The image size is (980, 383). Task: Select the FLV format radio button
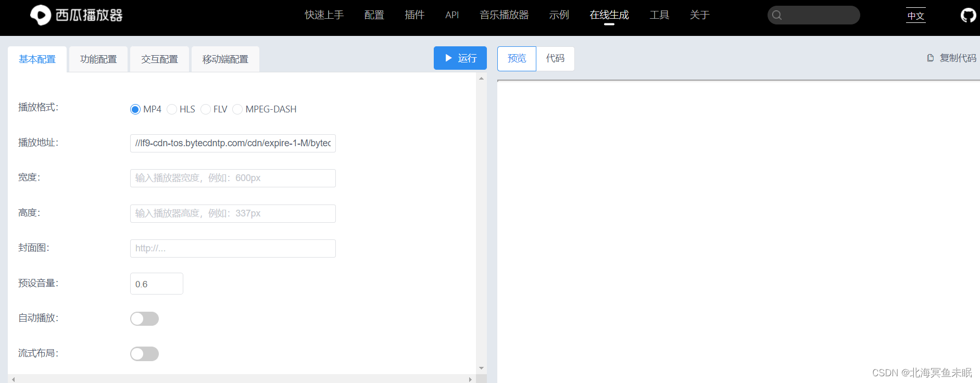coord(206,109)
